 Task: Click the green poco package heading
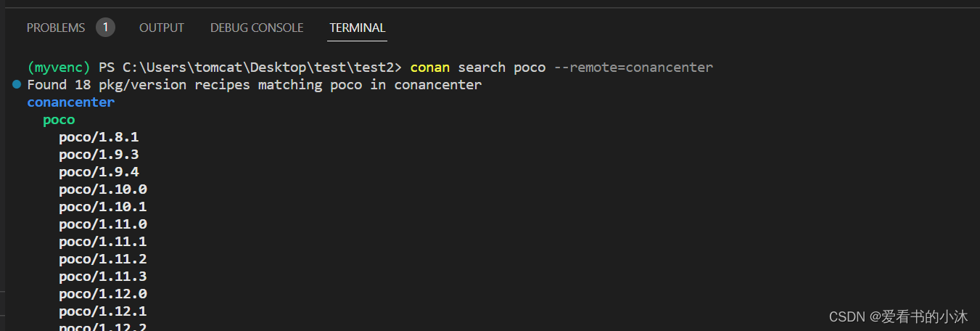[x=59, y=120]
